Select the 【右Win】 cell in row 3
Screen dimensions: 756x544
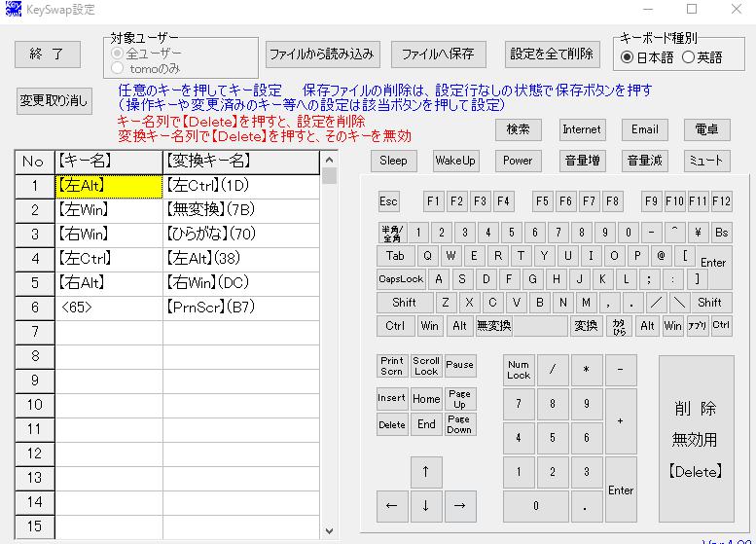click(x=109, y=235)
